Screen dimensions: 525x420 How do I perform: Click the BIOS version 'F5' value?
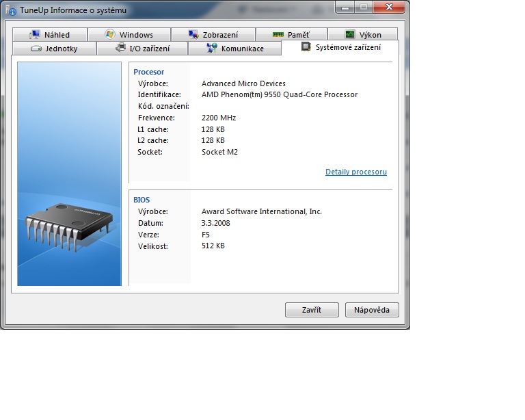click(x=206, y=235)
